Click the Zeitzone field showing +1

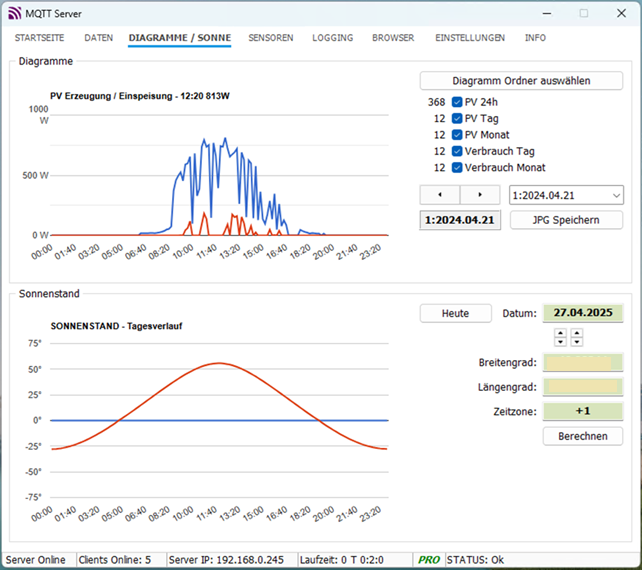(583, 411)
